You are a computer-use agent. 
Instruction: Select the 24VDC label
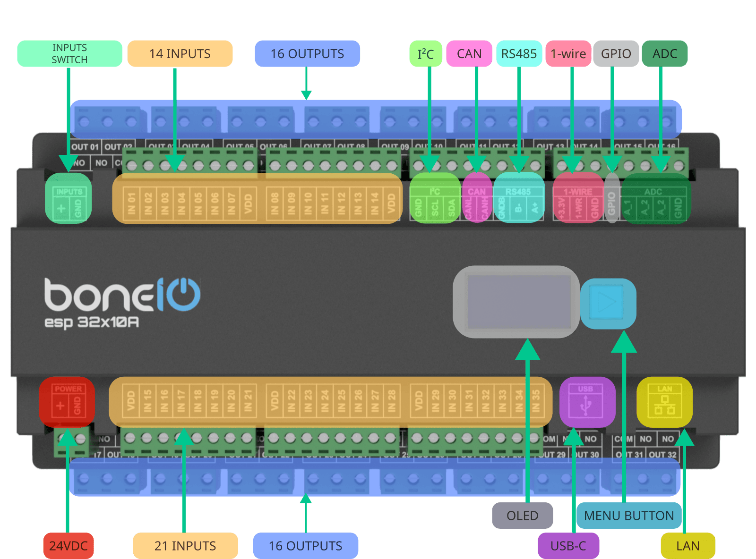(x=69, y=546)
